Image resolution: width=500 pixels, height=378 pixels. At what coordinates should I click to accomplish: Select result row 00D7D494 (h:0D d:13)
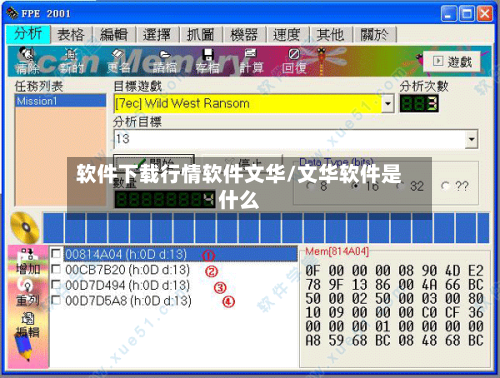click(128, 285)
